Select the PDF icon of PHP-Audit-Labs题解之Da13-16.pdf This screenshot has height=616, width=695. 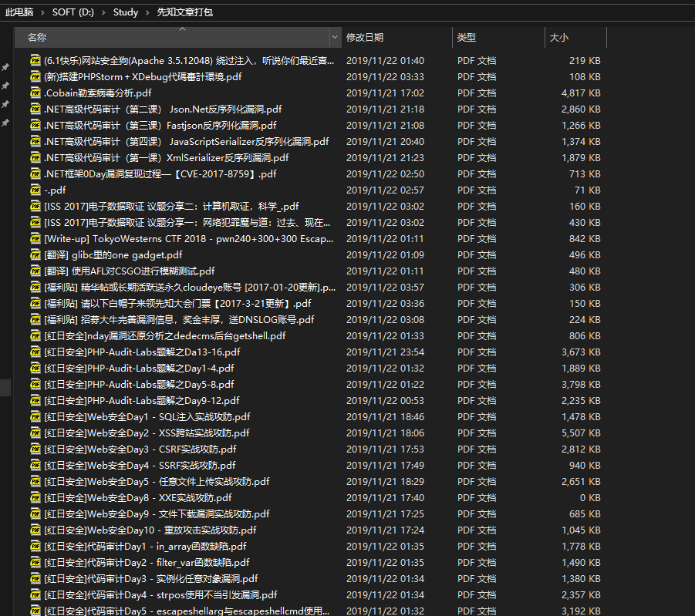click(x=35, y=352)
